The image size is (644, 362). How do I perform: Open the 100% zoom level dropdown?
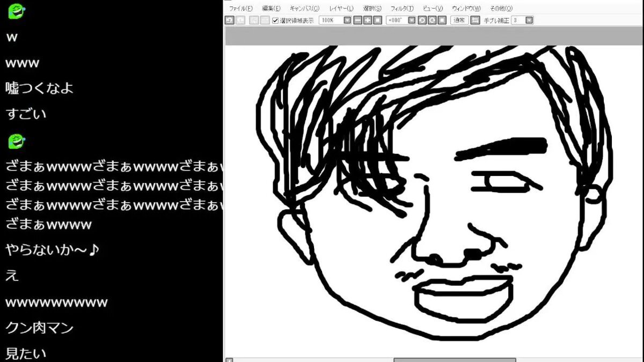coord(347,20)
